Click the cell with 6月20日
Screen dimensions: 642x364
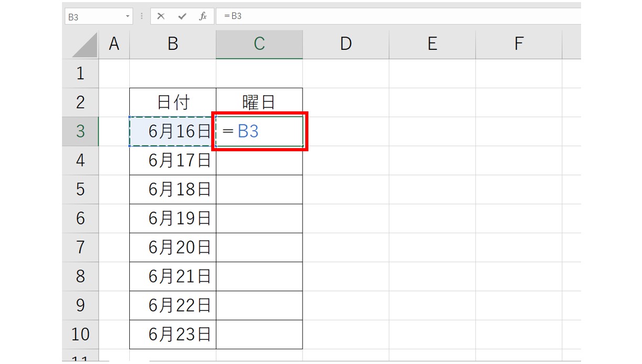coord(173,247)
